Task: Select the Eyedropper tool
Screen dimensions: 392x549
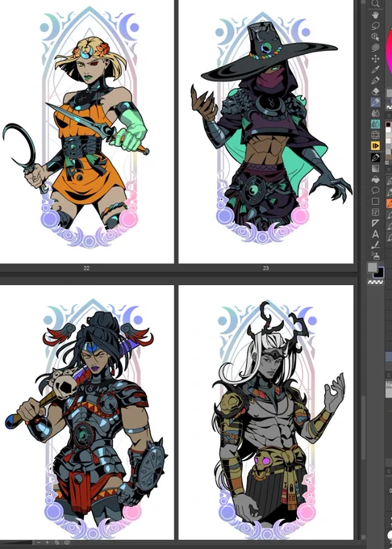Action: (375, 69)
